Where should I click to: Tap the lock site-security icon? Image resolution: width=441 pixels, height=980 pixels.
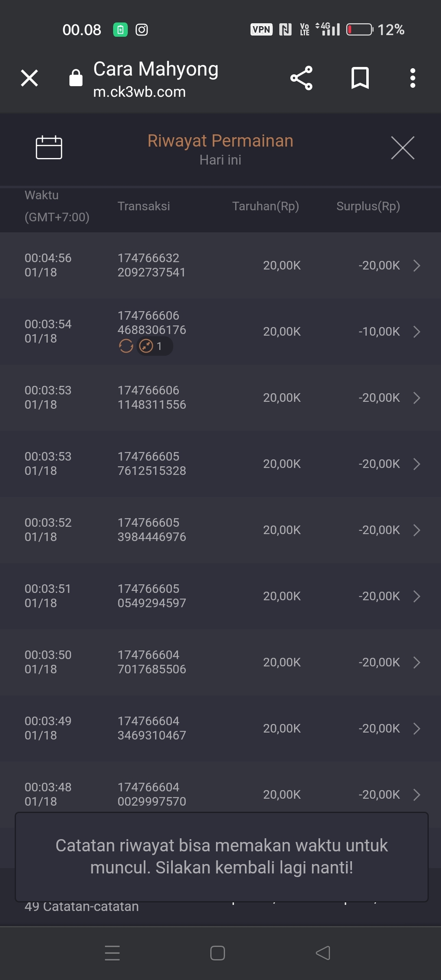[76, 78]
